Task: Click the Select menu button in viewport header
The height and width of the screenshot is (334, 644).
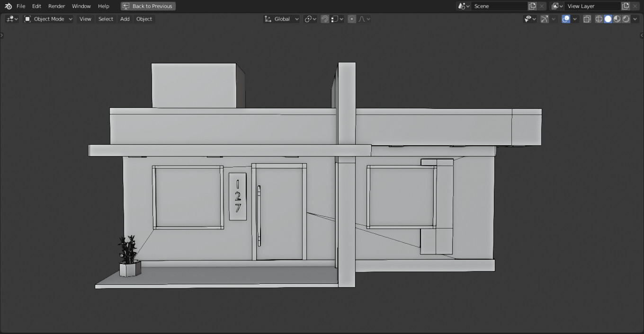Action: pos(105,19)
